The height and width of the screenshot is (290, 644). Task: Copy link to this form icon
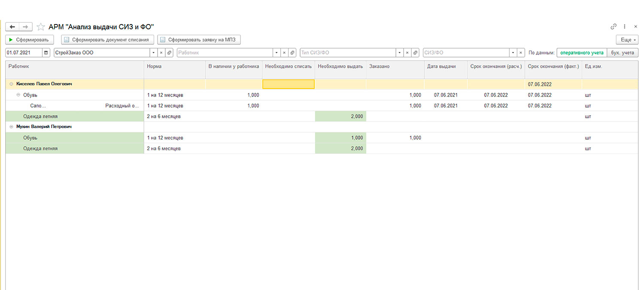pos(614,27)
